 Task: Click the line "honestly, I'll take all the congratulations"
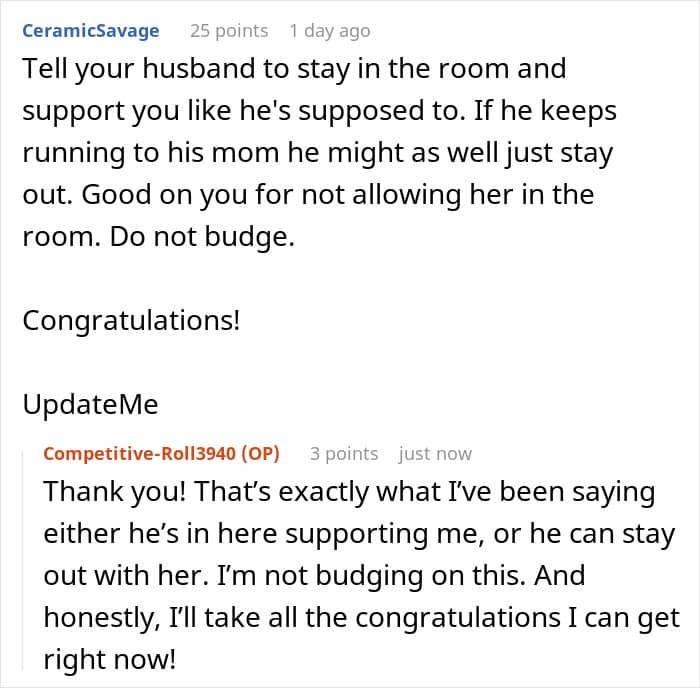click(362, 618)
